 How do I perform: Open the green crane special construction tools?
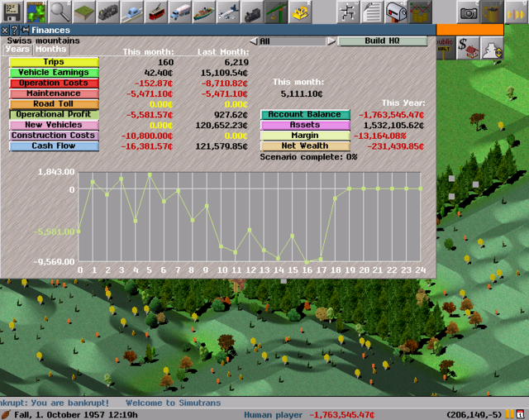275,12
